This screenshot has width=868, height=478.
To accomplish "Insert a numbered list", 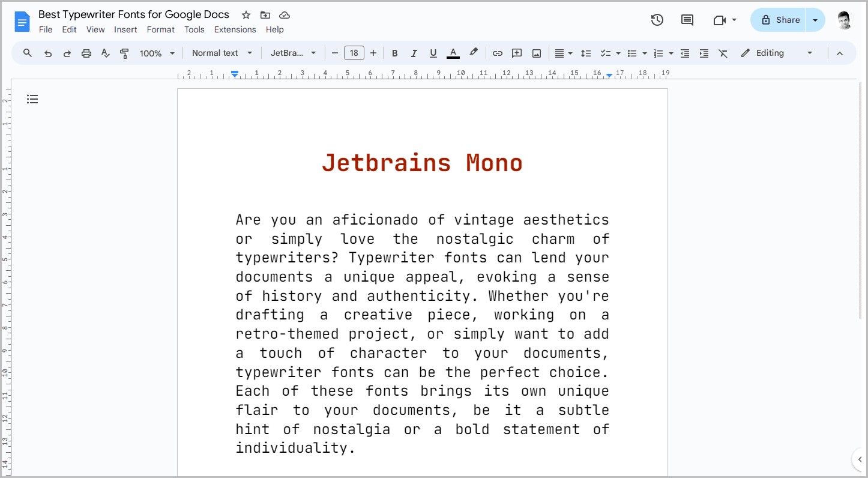I will click(659, 53).
